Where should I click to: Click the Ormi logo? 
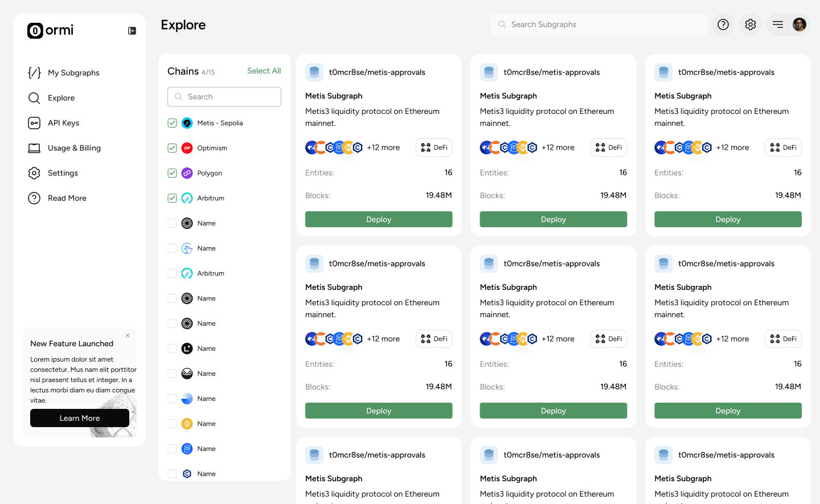51,30
